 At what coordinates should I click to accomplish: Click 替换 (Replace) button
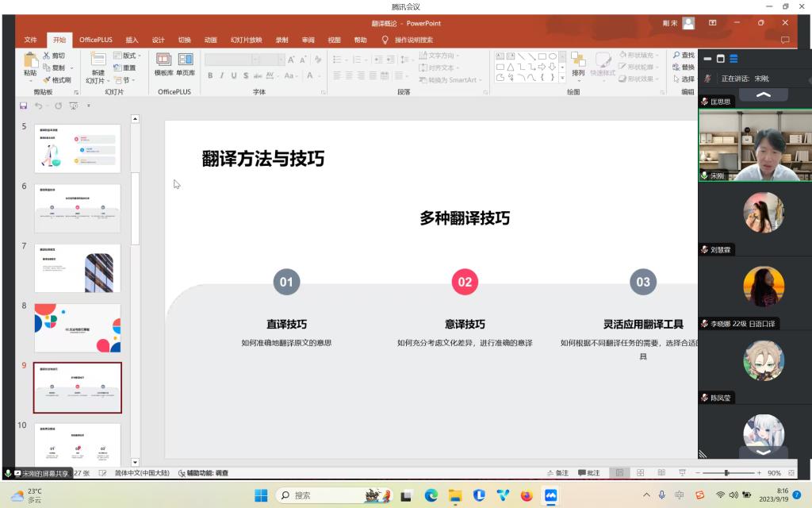(683, 67)
